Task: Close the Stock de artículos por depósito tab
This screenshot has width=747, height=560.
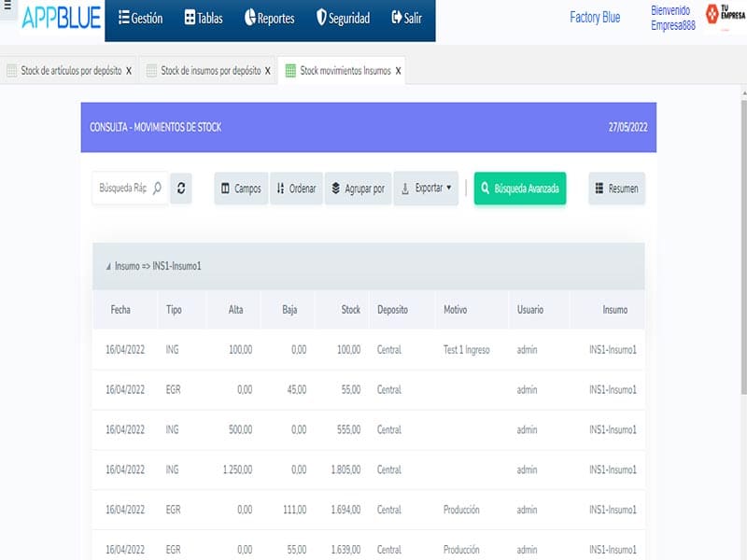Action: pos(129,71)
